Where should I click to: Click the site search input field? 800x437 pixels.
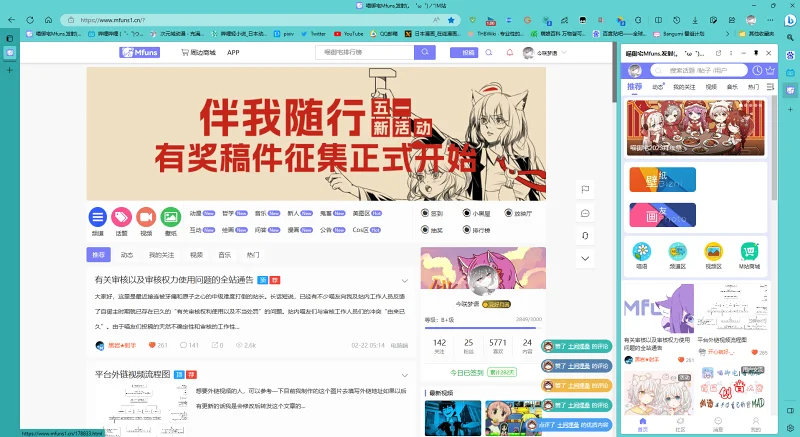pos(364,52)
